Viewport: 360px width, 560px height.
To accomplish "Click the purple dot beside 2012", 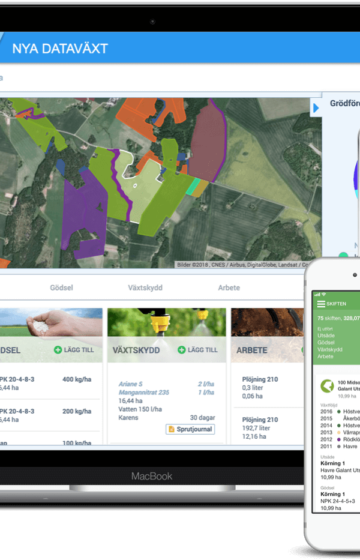I will point(339,440).
